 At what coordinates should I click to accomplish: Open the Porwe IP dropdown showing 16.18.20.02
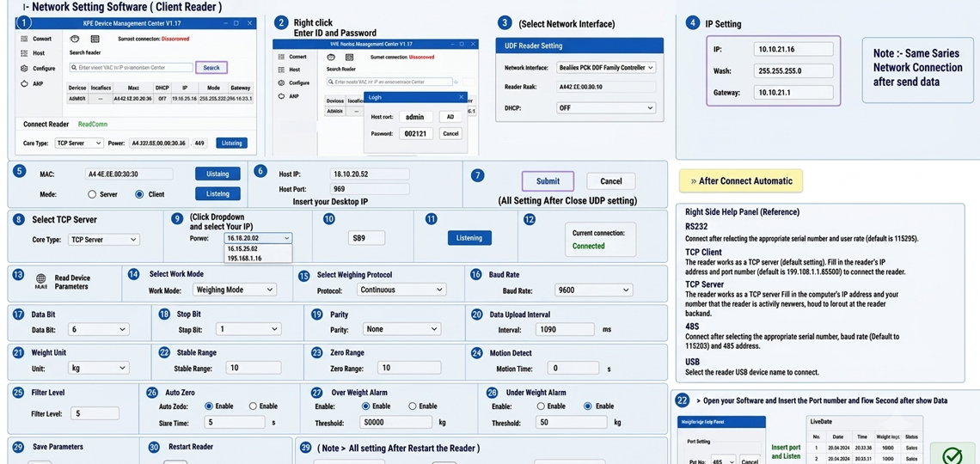258,238
